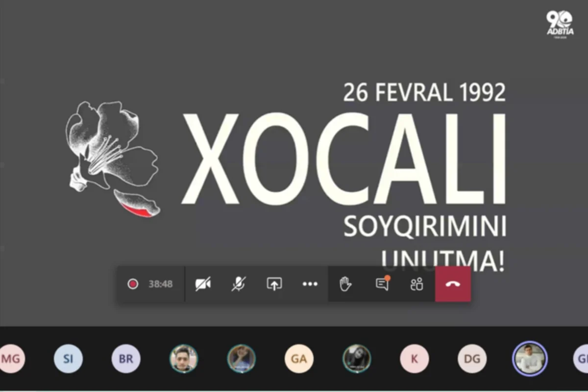Click the 38:48 call duration timer
The image size is (588, 392).
[160, 284]
